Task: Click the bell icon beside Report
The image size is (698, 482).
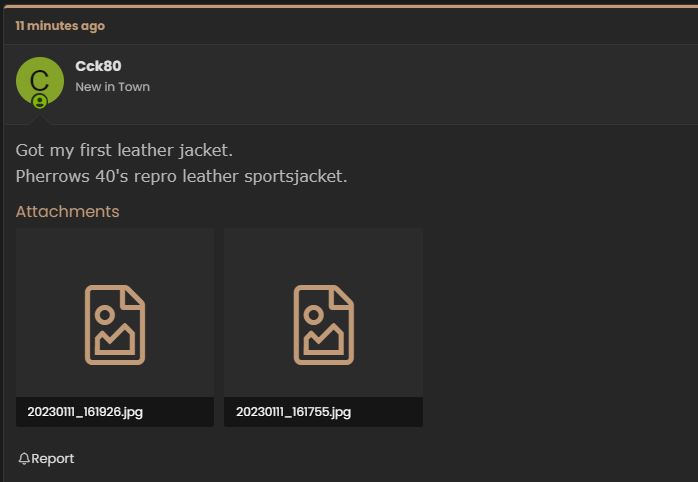Action: [x=24, y=458]
